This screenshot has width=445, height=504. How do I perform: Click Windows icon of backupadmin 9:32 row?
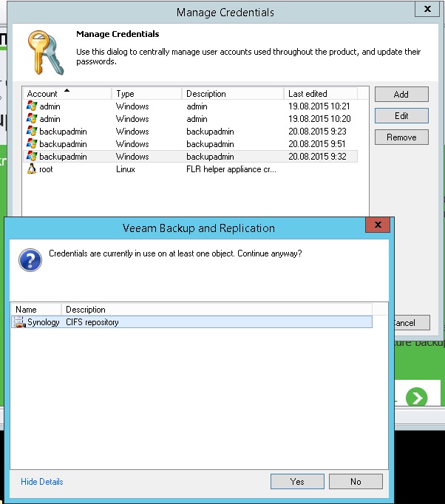tap(32, 156)
